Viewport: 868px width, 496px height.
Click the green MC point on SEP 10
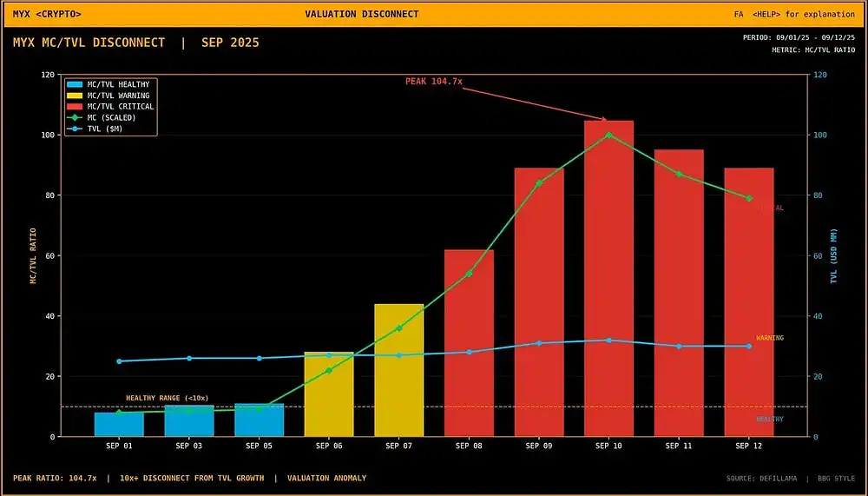coord(609,135)
